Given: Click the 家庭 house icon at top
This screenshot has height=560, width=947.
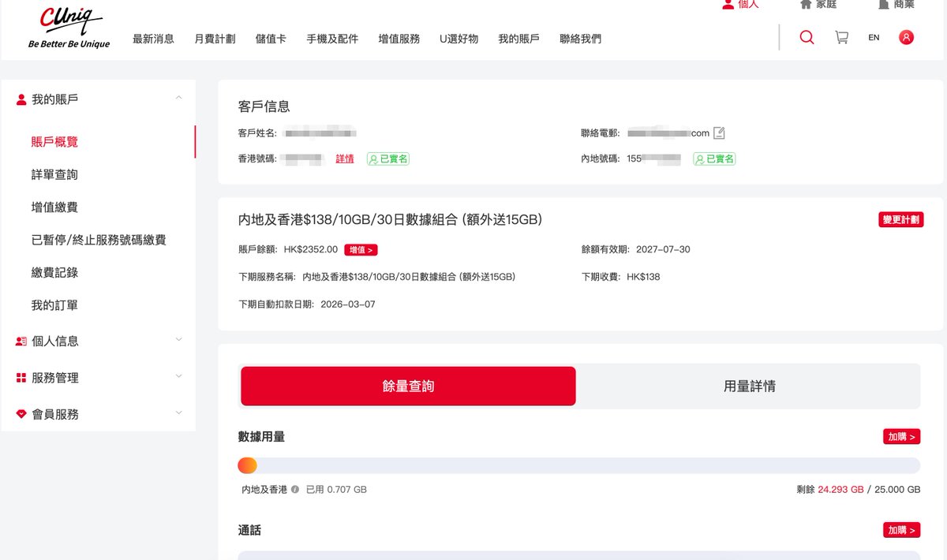Looking at the screenshot, I should pos(806,4).
